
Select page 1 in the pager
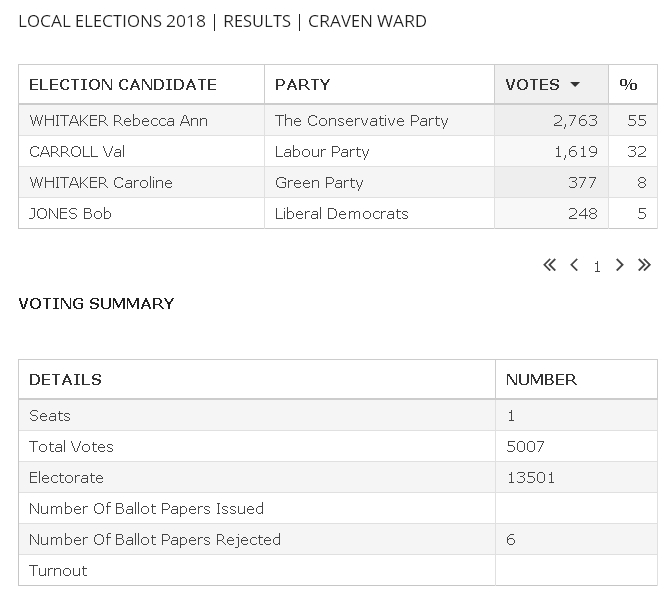[597, 267]
